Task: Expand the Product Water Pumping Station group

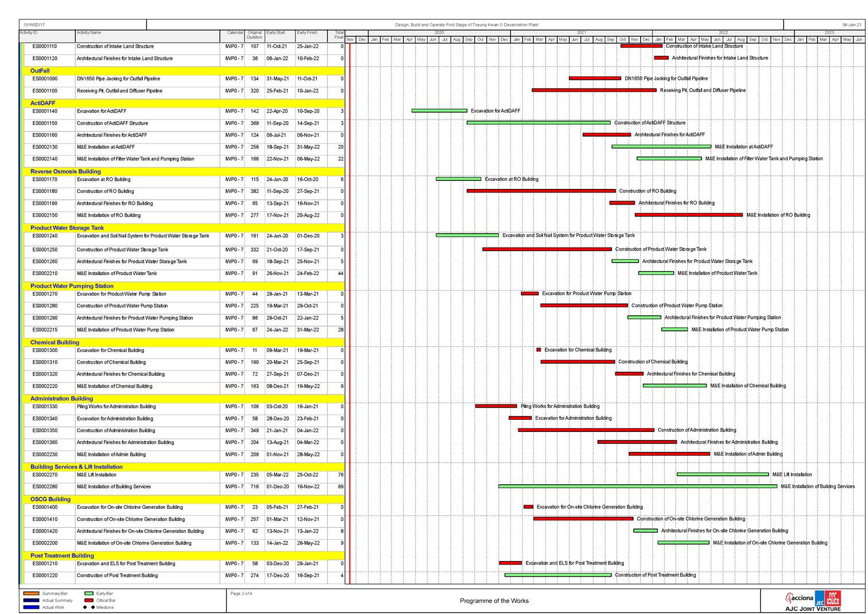Action: pyautogui.click(x=72, y=286)
